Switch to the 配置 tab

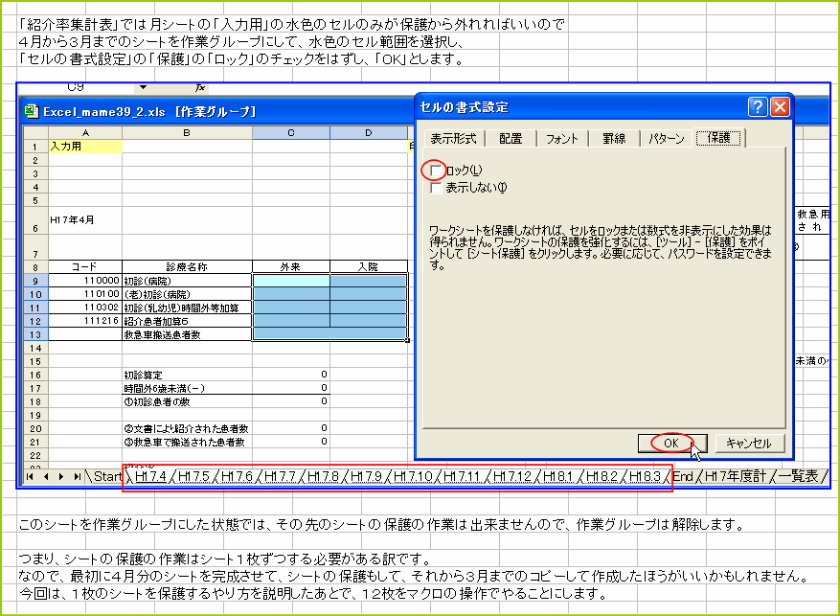coord(510,137)
